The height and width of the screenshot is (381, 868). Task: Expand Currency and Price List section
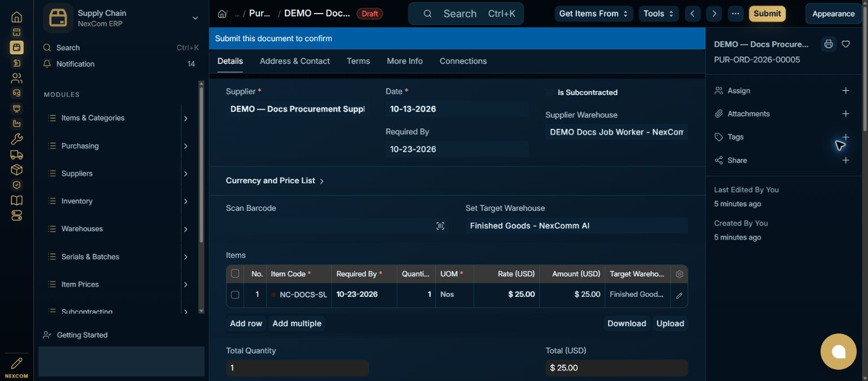tap(275, 181)
